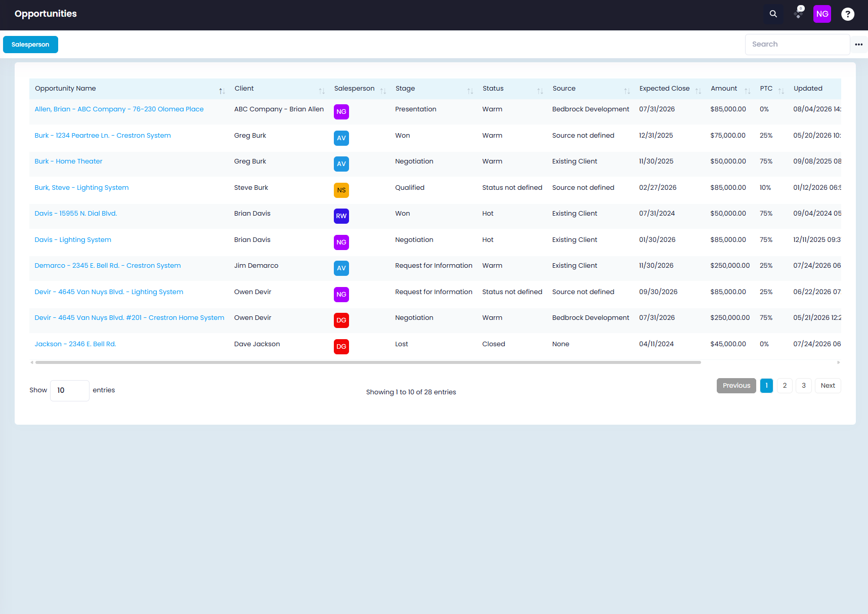The height and width of the screenshot is (614, 868).
Task: Click AV badge in Burk Home Theater row
Action: [x=341, y=164]
